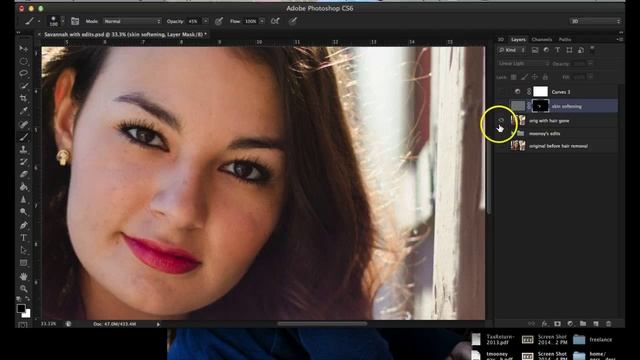Screen dimensions: 640x360
Task: Select the Healing Brush tool
Action: pos(23,124)
